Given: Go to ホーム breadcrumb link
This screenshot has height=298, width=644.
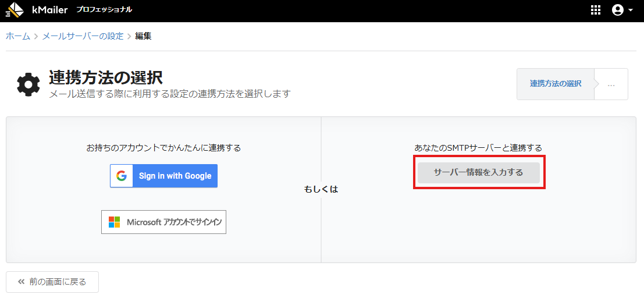Looking at the screenshot, I should tap(18, 36).
